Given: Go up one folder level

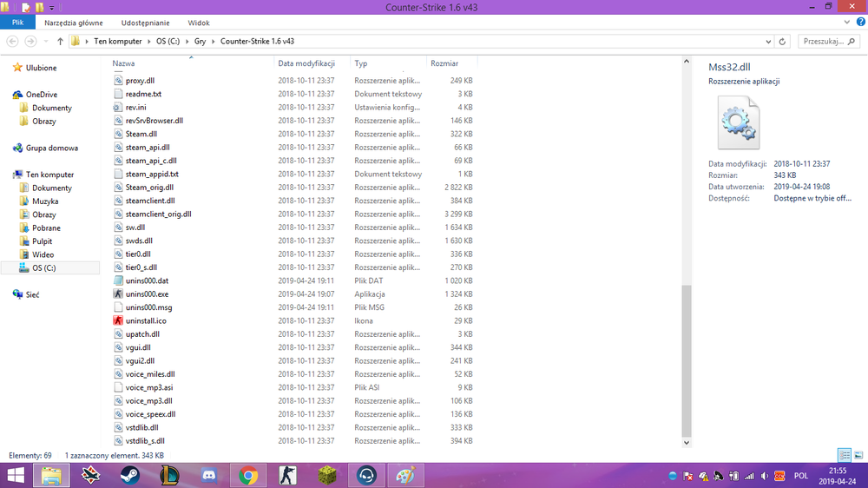Looking at the screenshot, I should pyautogui.click(x=60, y=42).
